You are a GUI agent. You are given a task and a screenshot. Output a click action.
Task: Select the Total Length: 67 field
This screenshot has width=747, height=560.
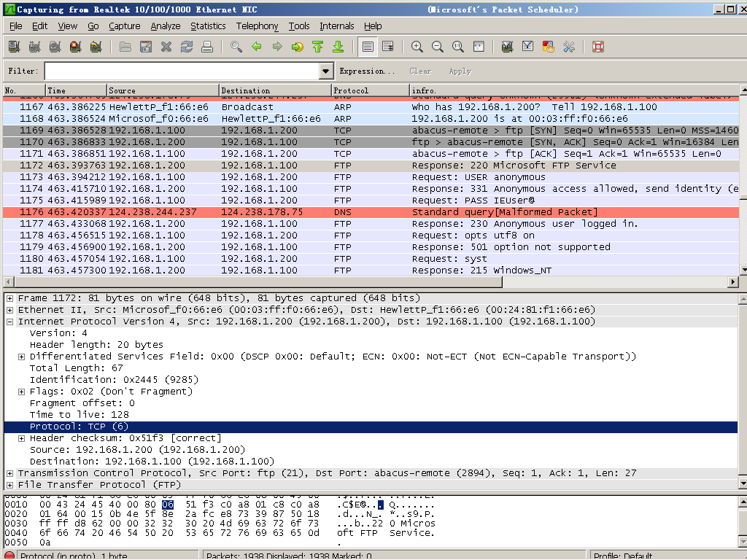click(x=76, y=368)
